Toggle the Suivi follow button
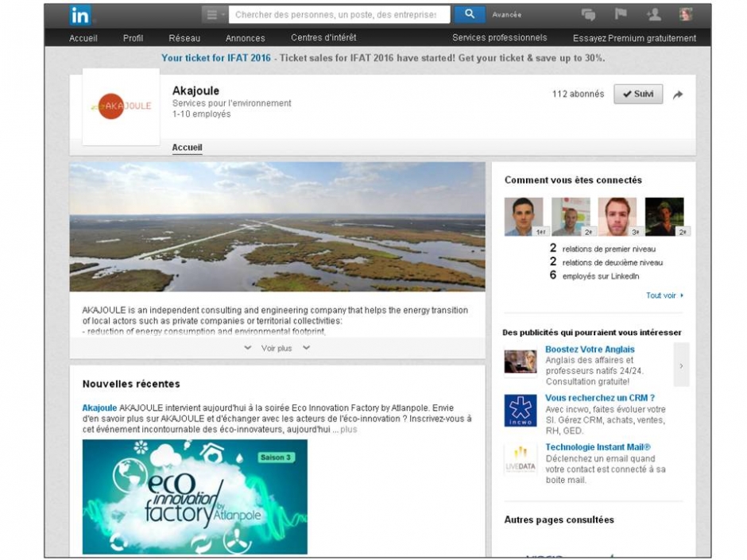747x560 pixels. click(x=638, y=94)
